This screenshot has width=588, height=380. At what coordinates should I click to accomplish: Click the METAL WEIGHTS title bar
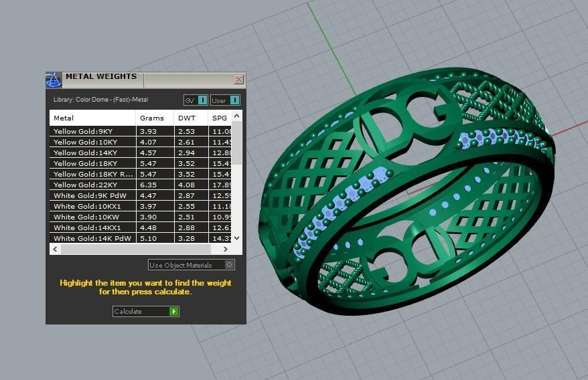[146, 80]
